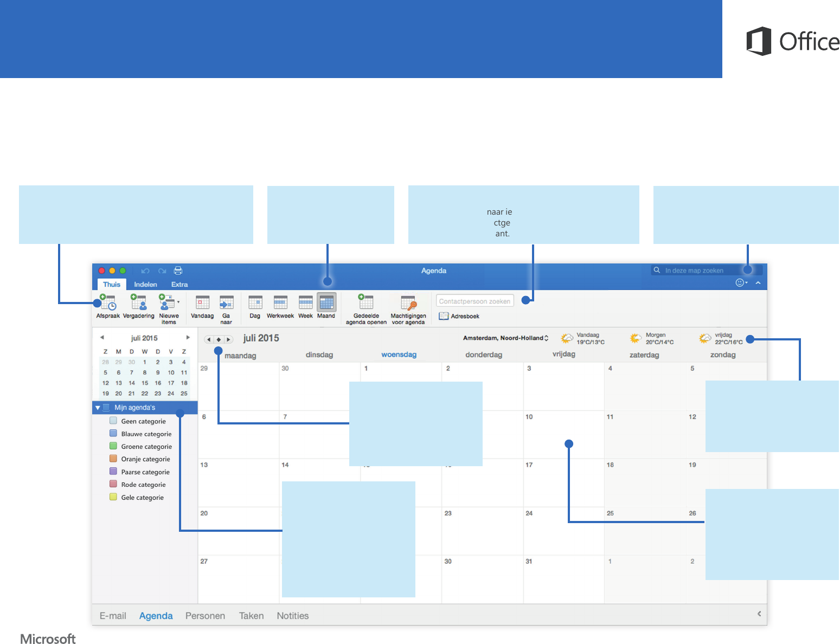This screenshot has width=840, height=644.
Task: Go to previous month in mini calendar
Action: pos(102,337)
